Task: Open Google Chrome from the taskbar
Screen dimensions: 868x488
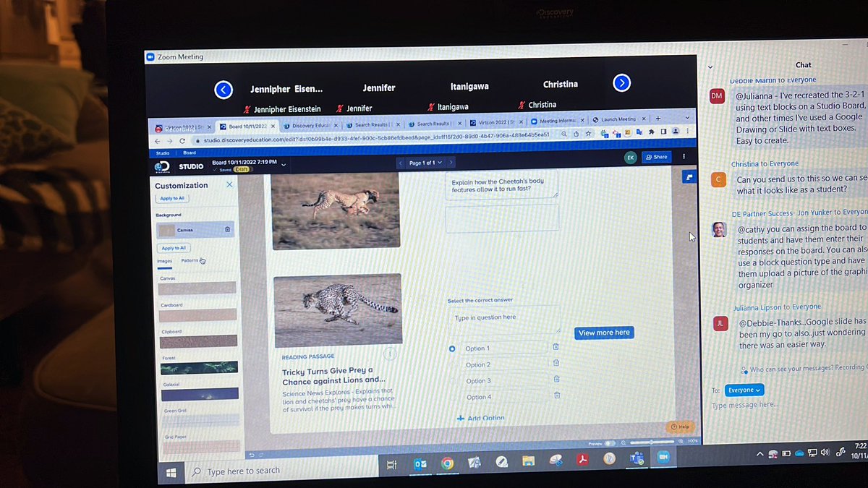Action: coord(447,463)
